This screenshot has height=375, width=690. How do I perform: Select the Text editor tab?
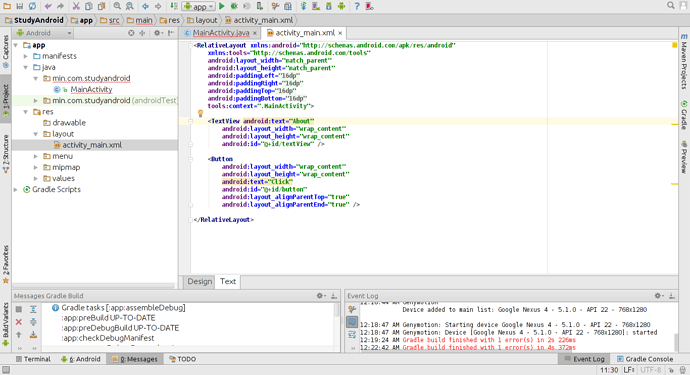(228, 282)
